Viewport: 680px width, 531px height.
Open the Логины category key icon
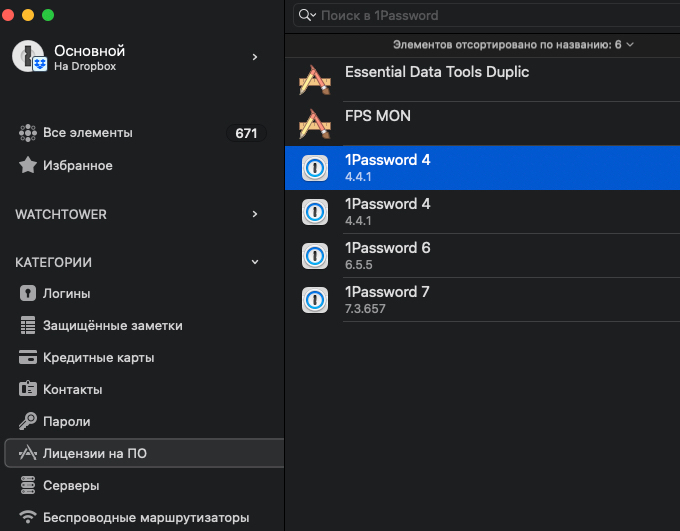28,293
